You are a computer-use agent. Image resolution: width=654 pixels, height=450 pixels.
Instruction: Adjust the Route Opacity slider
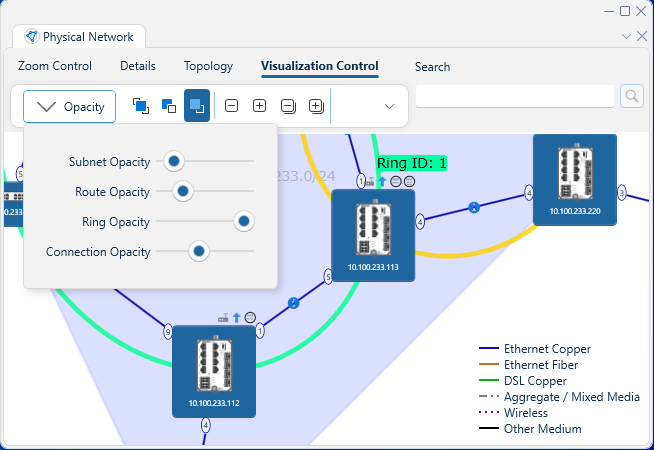click(x=183, y=191)
